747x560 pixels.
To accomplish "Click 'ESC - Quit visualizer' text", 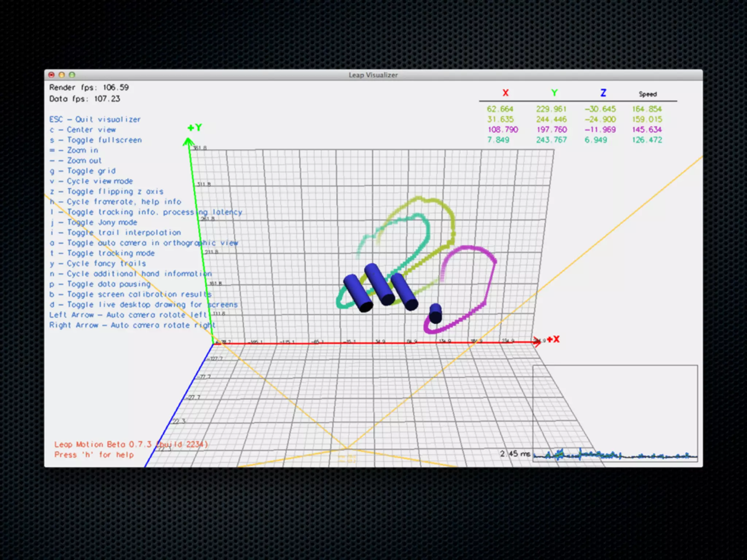I will point(95,120).
